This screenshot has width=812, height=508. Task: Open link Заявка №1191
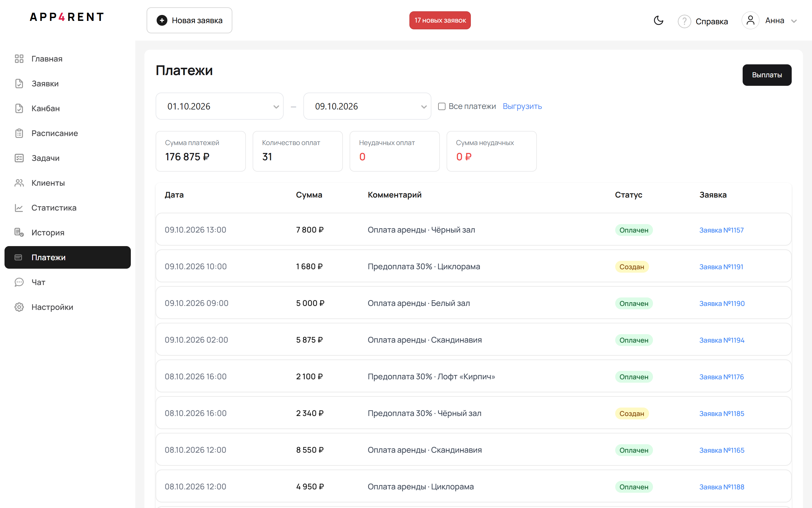tap(721, 267)
